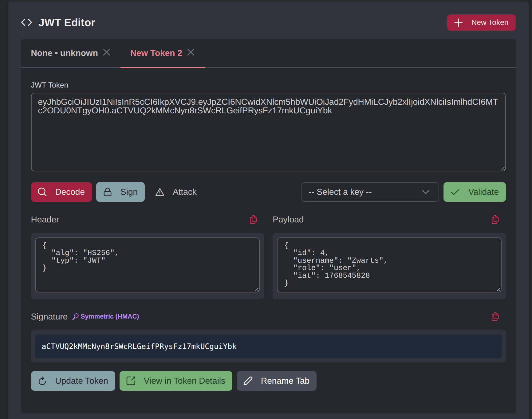This screenshot has width=532, height=419.
Task: Close the New Token 2 tab
Action: 191,53
